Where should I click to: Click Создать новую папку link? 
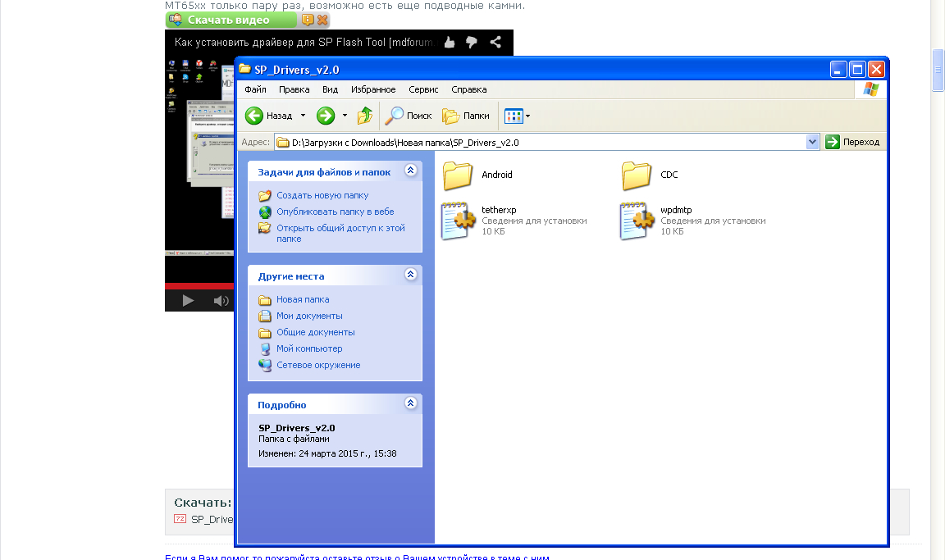point(322,195)
